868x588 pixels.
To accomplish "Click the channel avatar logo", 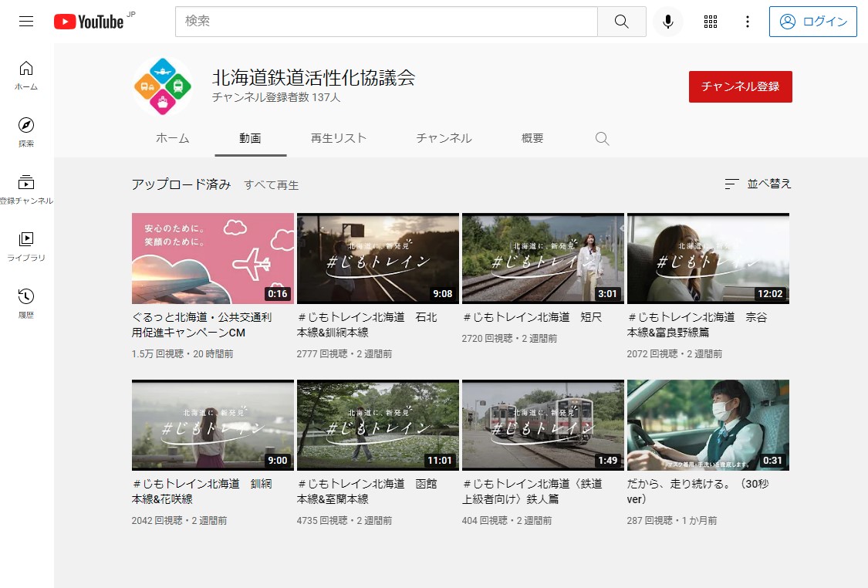I will point(163,86).
